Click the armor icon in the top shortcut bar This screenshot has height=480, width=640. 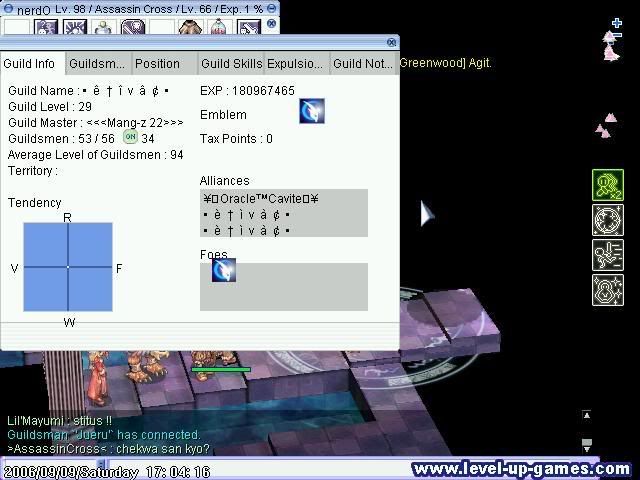tap(190, 27)
